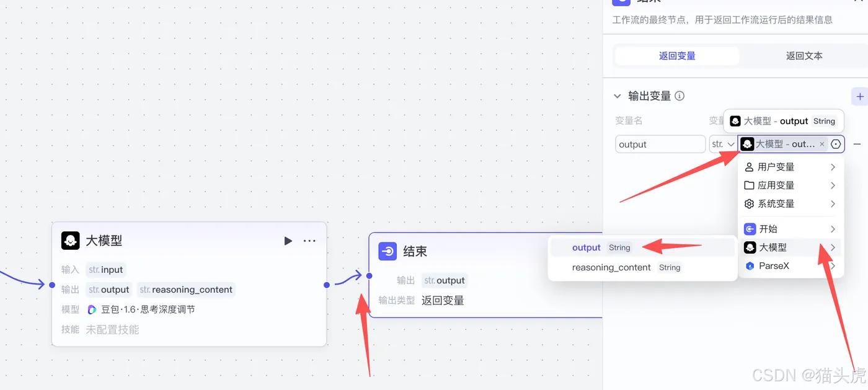This screenshot has width=868, height=390.
Task: Click the 应用变量 folder icon
Action: coord(748,185)
